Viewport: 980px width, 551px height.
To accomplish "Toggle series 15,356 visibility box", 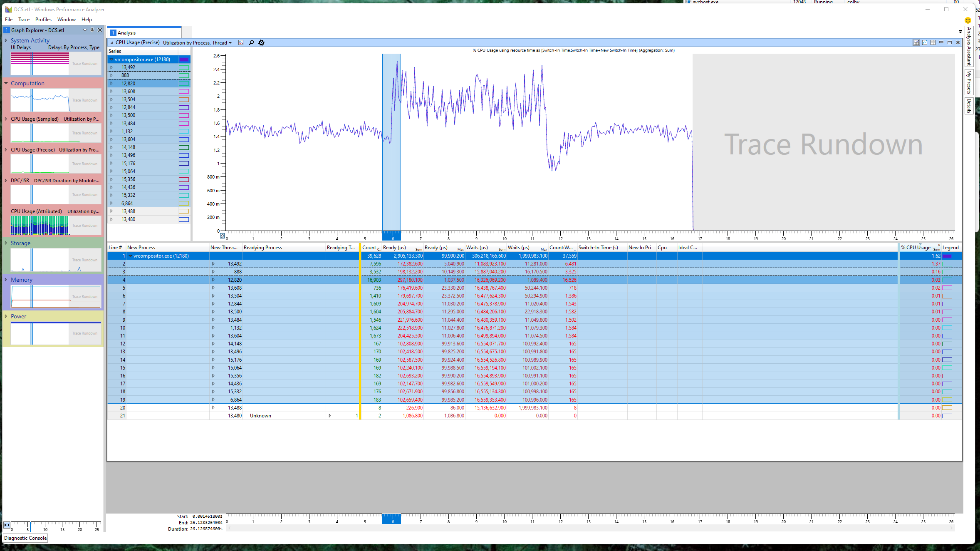I will [x=183, y=179].
